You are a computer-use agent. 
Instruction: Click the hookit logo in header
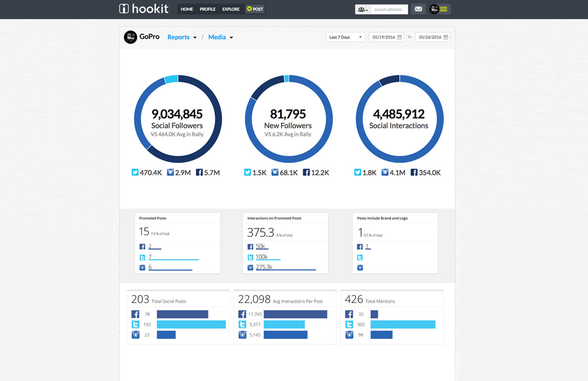(143, 9)
